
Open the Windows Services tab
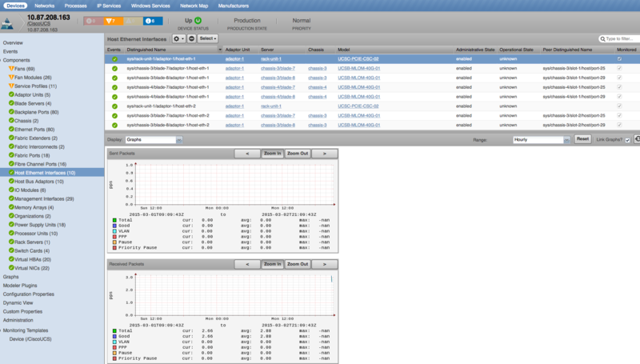coord(150,6)
